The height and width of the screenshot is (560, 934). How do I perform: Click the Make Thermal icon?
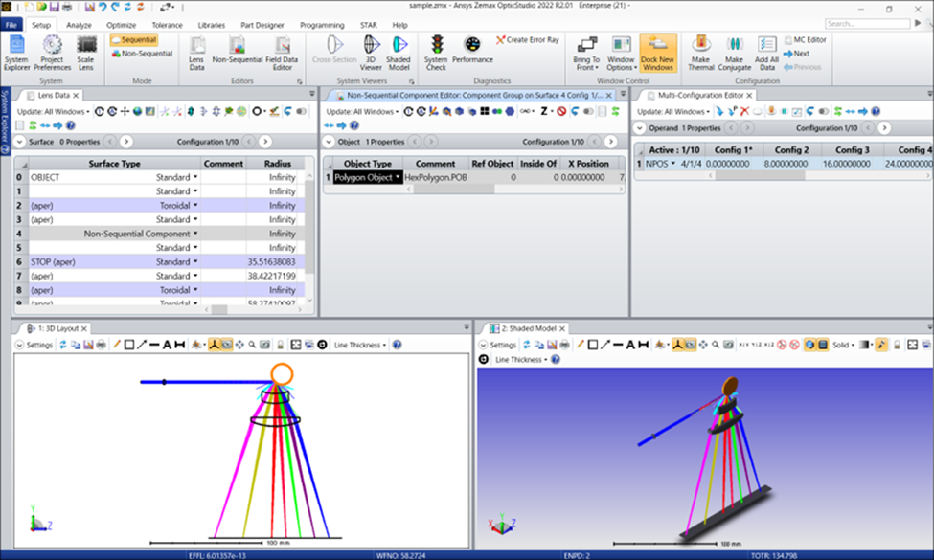pos(701,52)
